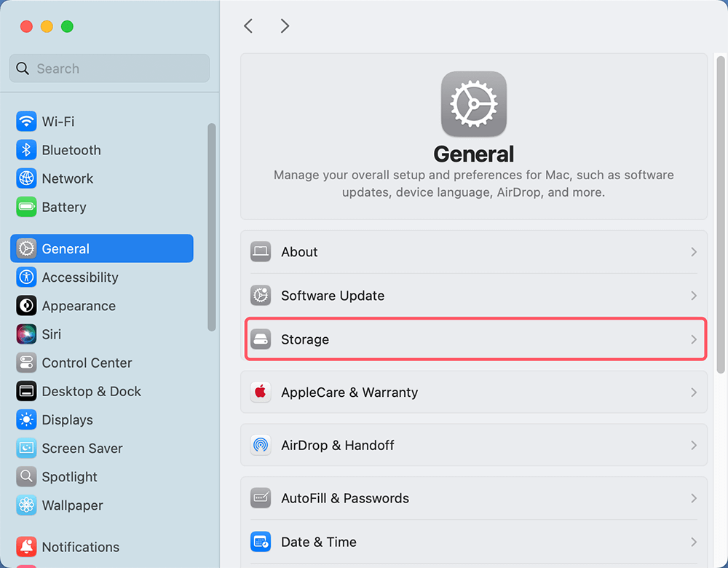Screen dimensions: 728x568
Task: Select the Wallpaper icon
Action: 25,505
